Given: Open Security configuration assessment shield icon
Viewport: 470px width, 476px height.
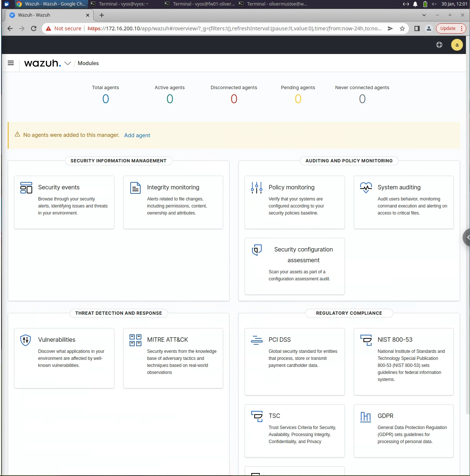Looking at the screenshot, I should coord(257,250).
